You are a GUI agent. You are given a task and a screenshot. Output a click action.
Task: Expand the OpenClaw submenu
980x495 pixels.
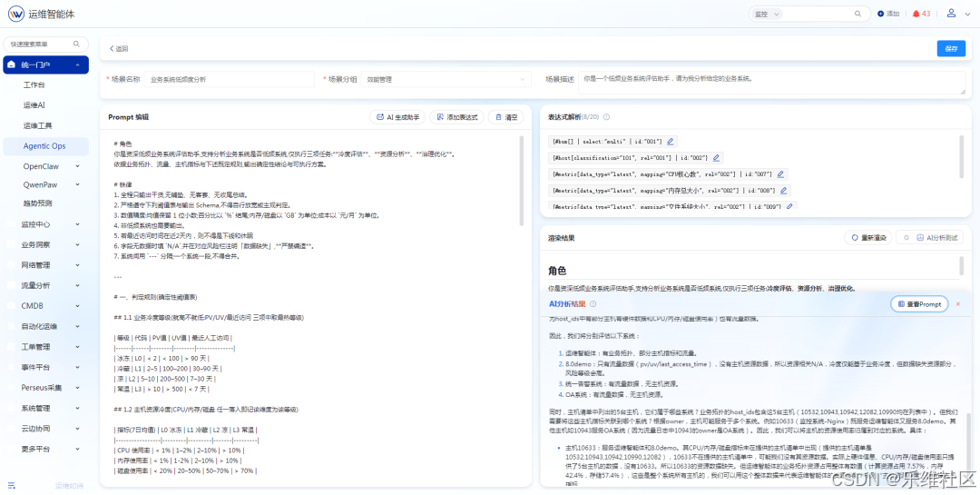tap(77, 166)
